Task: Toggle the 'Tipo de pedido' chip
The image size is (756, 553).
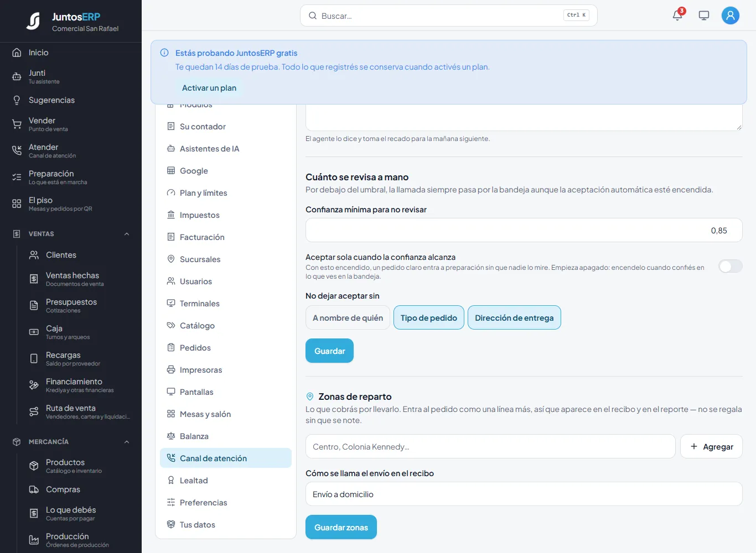Action: [x=429, y=318]
